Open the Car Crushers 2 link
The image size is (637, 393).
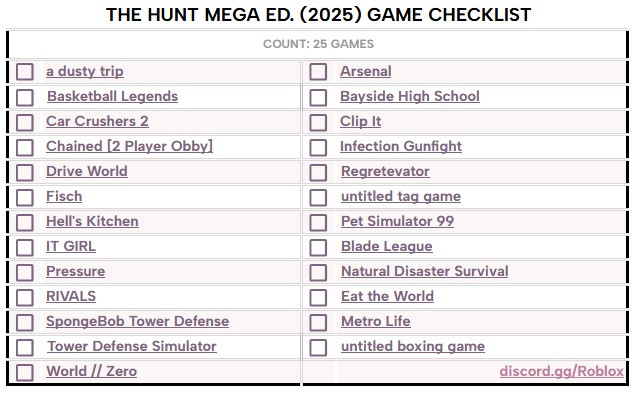tap(97, 121)
